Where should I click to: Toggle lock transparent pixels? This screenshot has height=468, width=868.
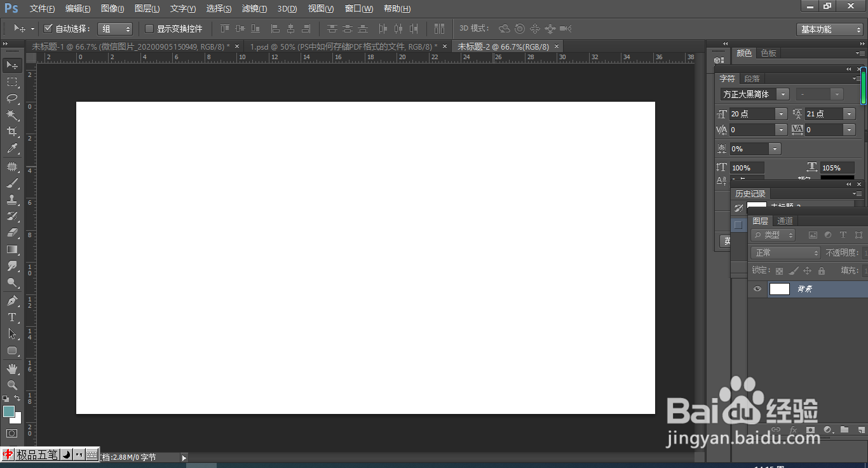(x=779, y=271)
